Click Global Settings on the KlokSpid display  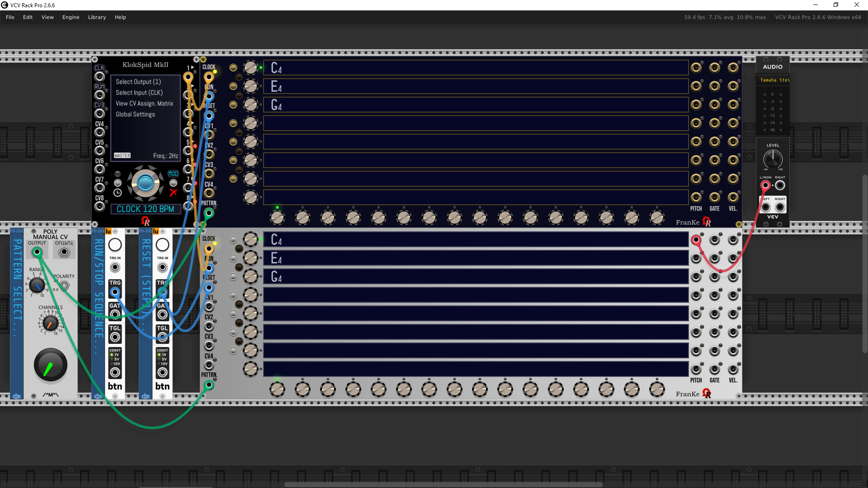(135, 114)
